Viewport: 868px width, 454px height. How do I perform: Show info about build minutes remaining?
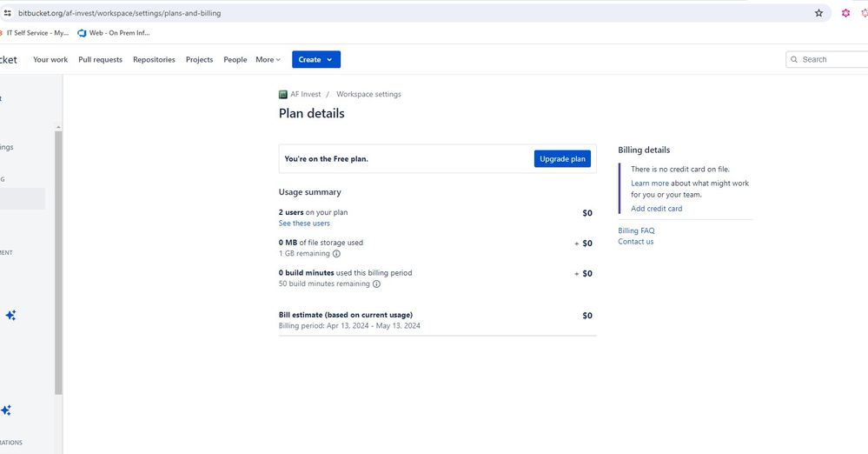coord(376,284)
